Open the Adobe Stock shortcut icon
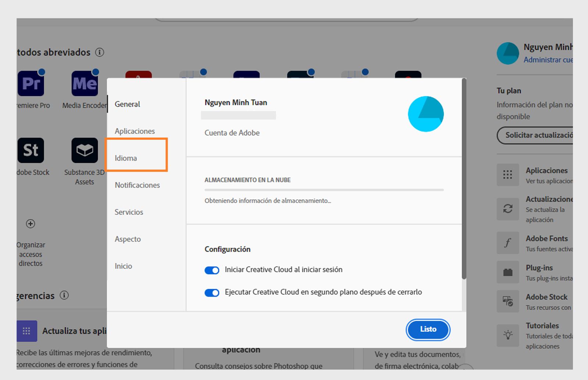The image size is (588, 380). [31, 150]
